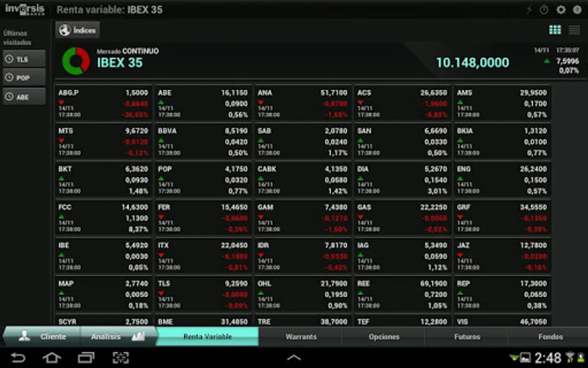Viewport: 588px width, 368px height.
Task: Open recently visited TL5 shortcut
Action: point(24,59)
